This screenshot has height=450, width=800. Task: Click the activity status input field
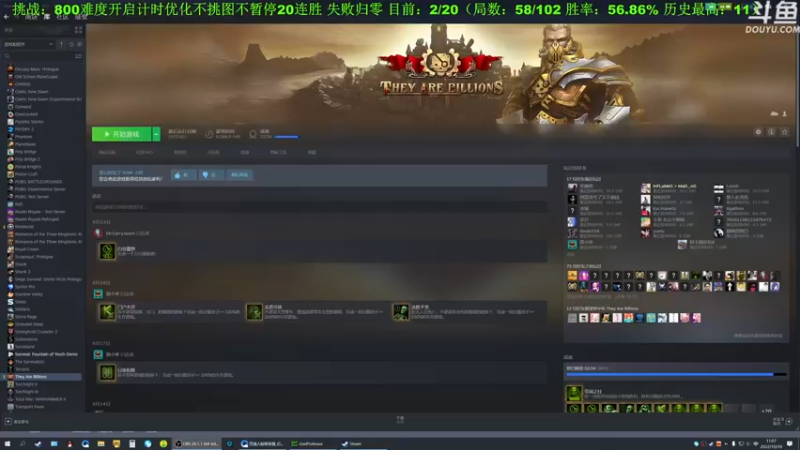[319, 207]
